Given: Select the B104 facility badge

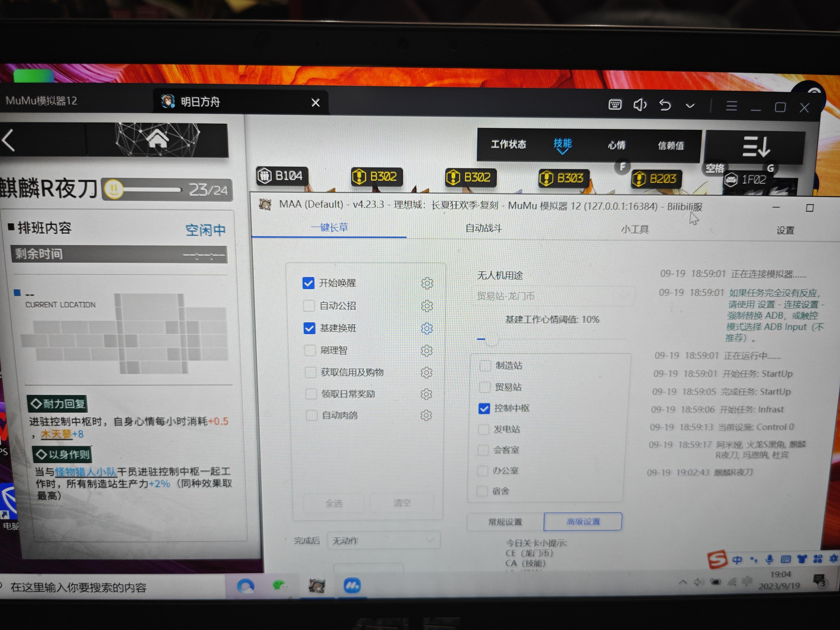Looking at the screenshot, I should click(282, 176).
